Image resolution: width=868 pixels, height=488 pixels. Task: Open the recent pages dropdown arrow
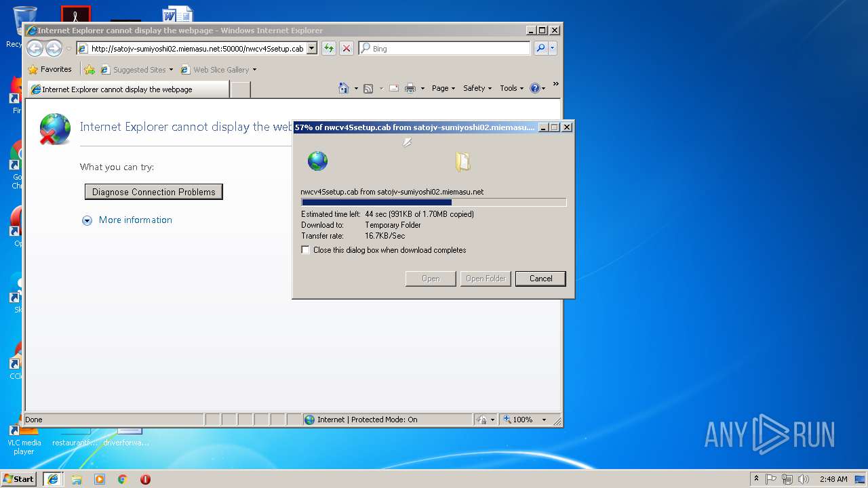click(68, 49)
